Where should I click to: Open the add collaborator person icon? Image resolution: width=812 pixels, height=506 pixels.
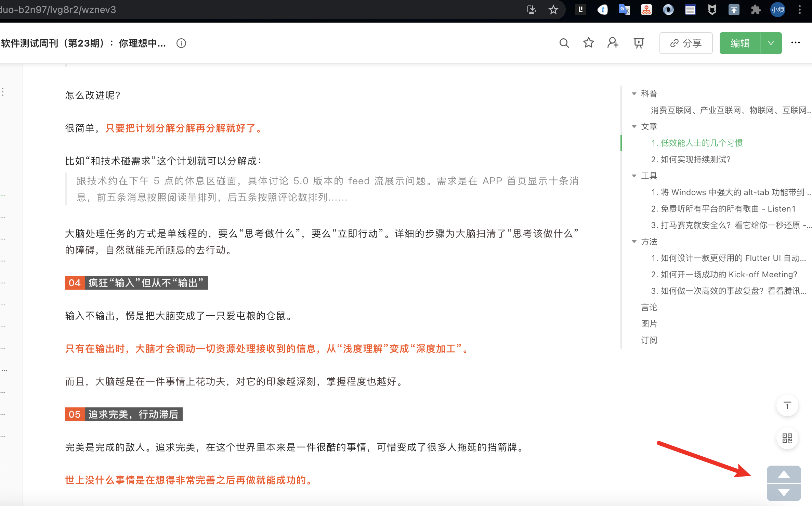[x=613, y=43]
